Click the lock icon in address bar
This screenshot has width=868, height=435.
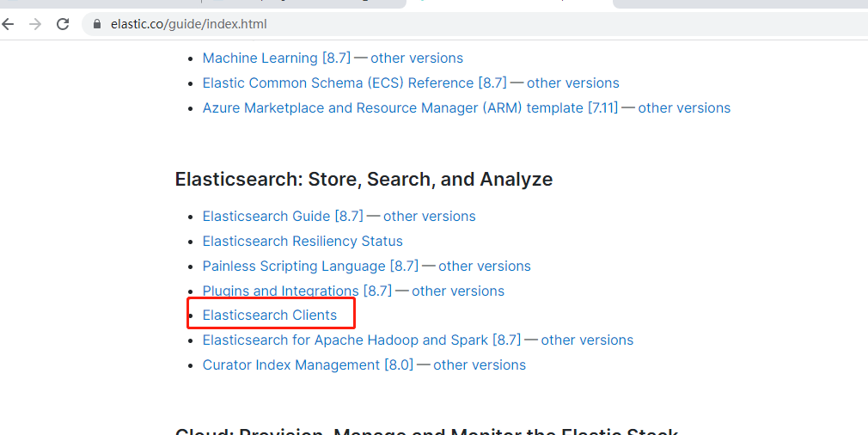pos(96,24)
